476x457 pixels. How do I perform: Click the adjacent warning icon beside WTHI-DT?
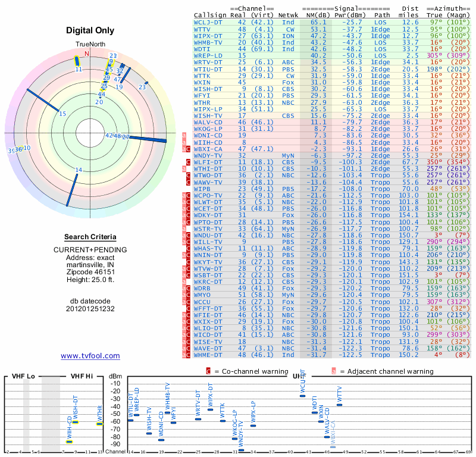pos(184,169)
